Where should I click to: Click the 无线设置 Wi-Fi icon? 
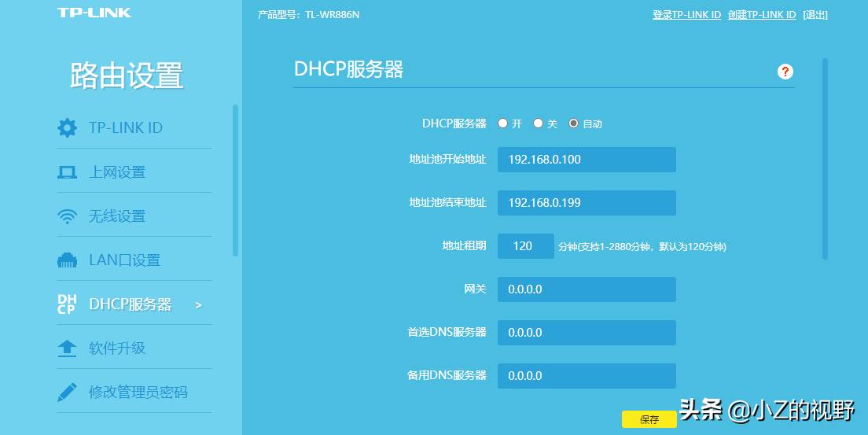click(68, 216)
